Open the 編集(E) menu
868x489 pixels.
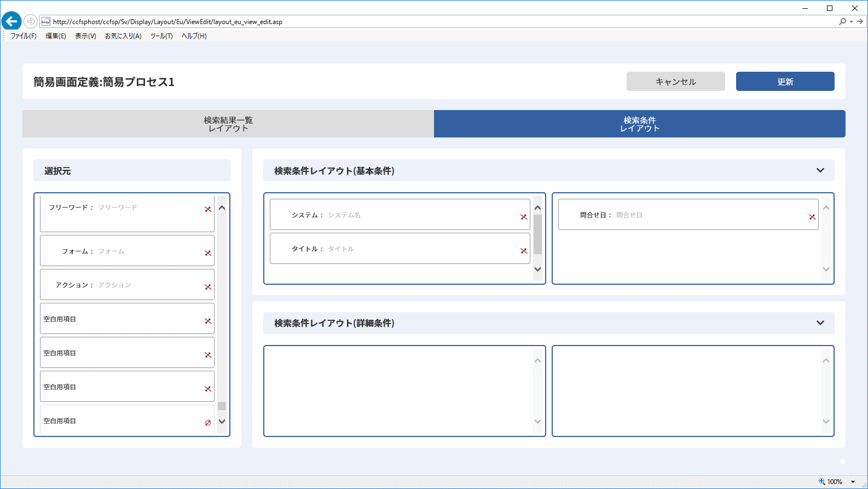[55, 36]
